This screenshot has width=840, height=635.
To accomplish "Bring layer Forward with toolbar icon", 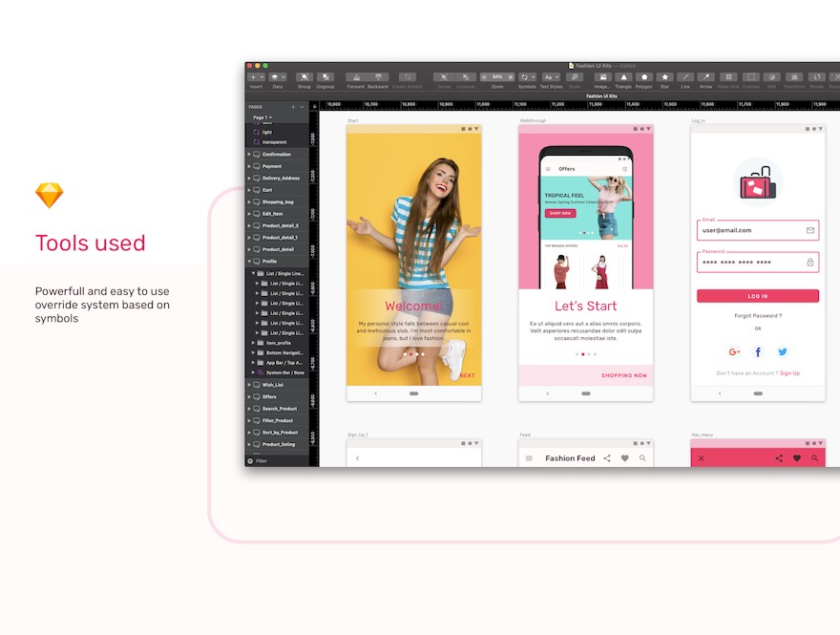I will (x=356, y=77).
